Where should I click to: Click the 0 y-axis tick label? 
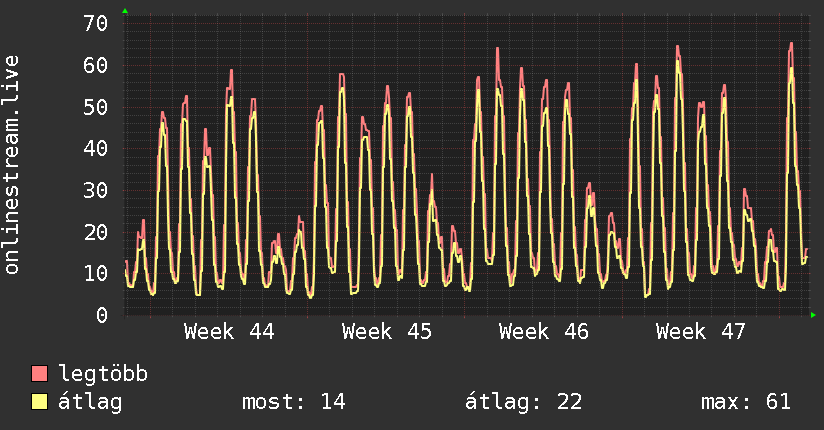point(102,315)
